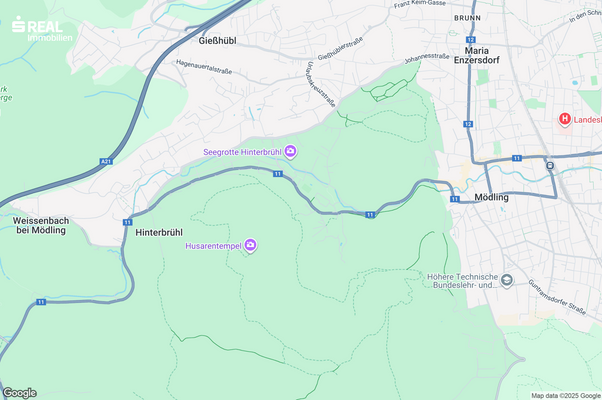This screenshot has height=400, width=602.
Task: Click the Höhere Technische school marker icon
Action: click(507, 280)
